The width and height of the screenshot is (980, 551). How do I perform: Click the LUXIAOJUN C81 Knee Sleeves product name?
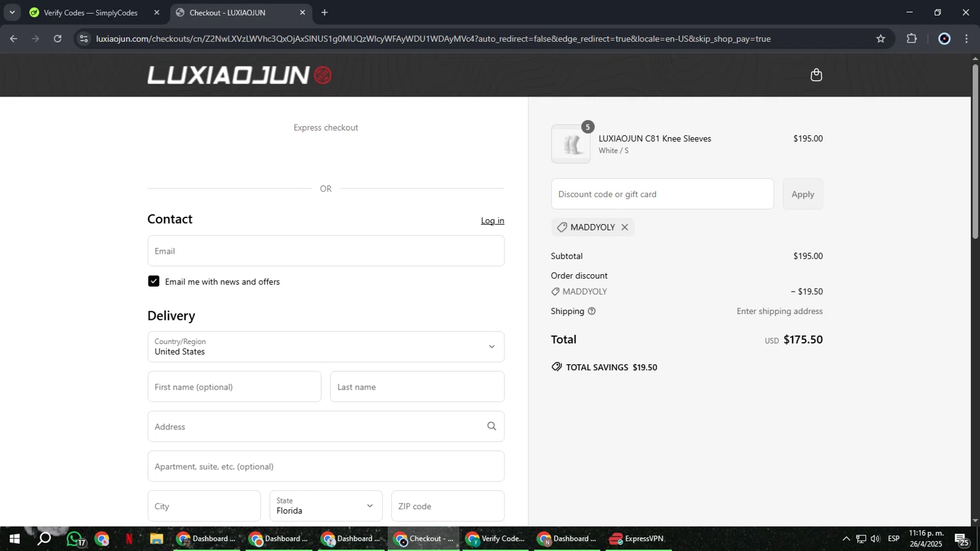[655, 138]
